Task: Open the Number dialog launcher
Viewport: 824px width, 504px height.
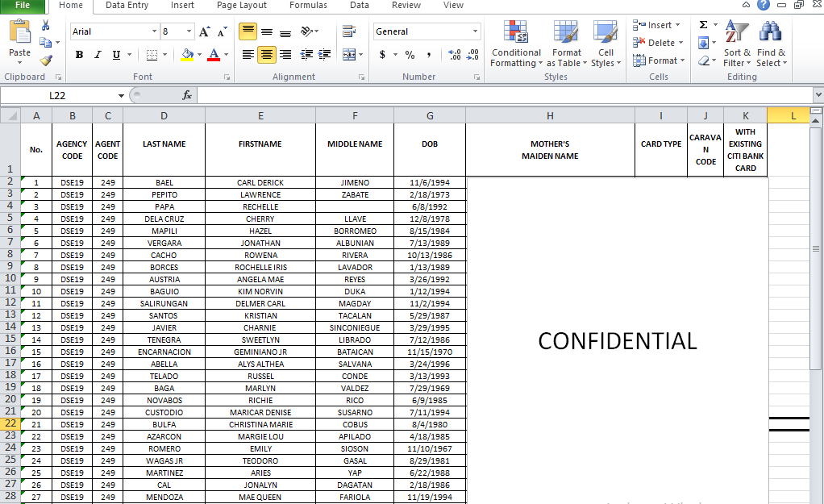Action: tap(477, 77)
